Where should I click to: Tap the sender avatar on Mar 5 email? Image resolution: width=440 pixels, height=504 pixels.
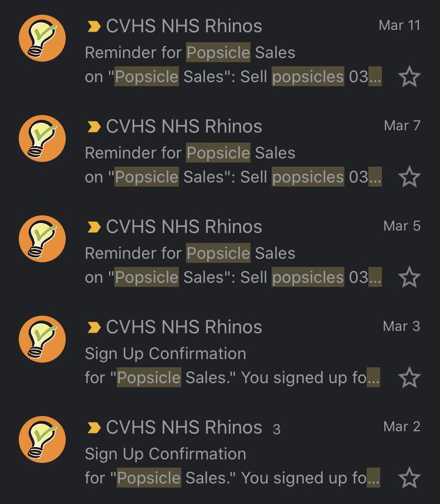[x=42, y=239]
